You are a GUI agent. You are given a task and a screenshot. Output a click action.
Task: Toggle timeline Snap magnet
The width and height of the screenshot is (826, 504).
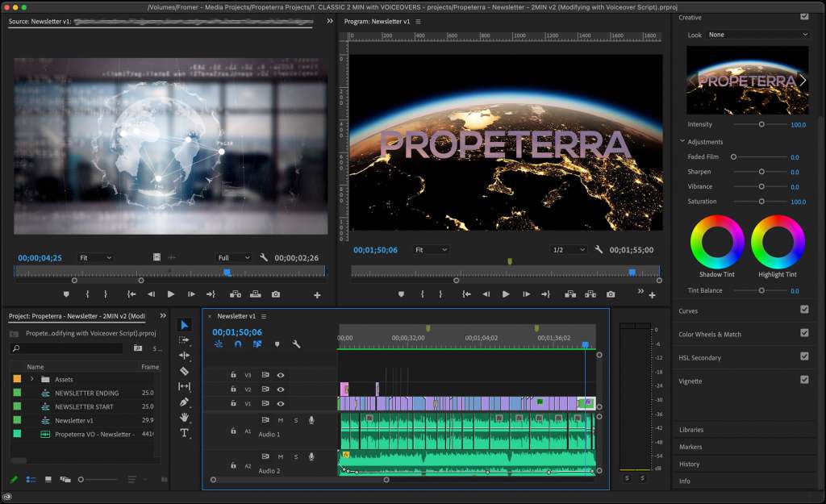(238, 344)
